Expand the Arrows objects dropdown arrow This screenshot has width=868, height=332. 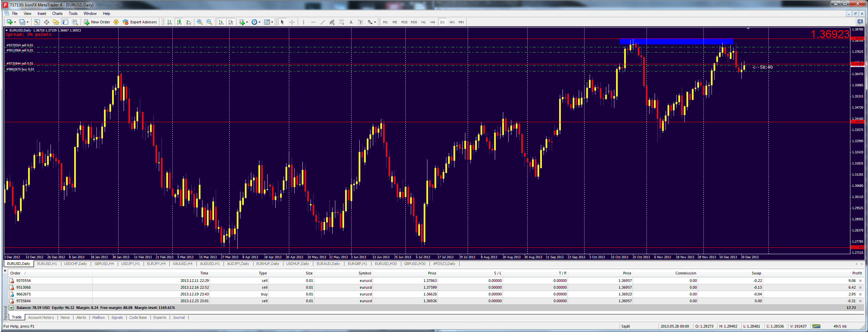click(x=375, y=22)
